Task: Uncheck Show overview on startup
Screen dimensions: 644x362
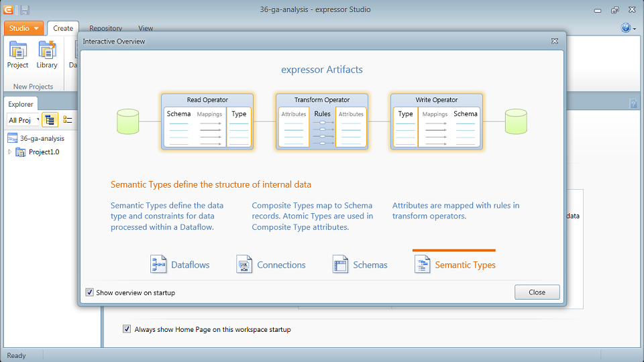Action: tap(89, 292)
